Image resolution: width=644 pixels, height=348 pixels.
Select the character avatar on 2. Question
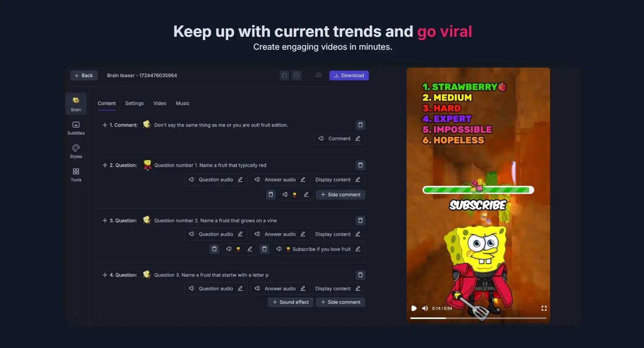pyautogui.click(x=147, y=165)
